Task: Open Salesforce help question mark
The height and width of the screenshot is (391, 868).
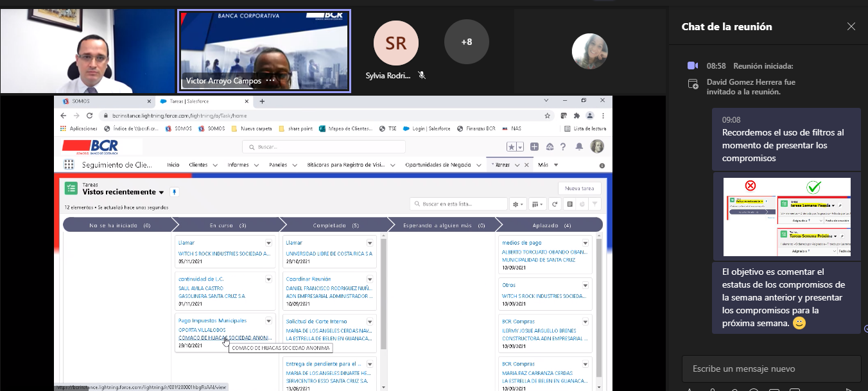Action: (x=564, y=146)
